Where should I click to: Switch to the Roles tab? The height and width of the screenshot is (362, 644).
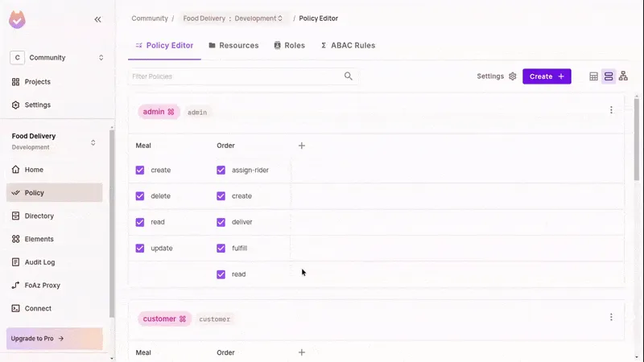(x=290, y=46)
